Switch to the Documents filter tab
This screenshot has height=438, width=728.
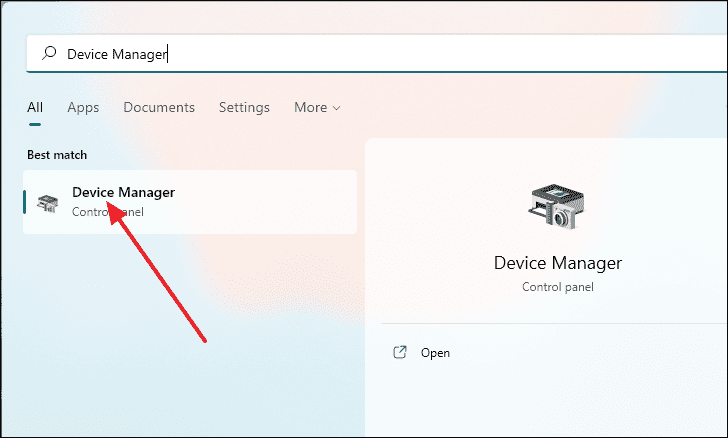coord(159,107)
